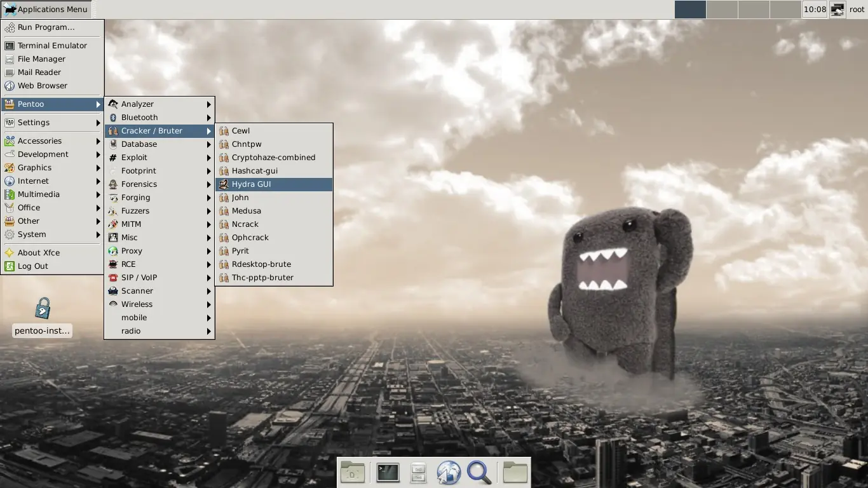The width and height of the screenshot is (868, 488).
Task: Click the magnifying glass icon in the dock
Action: pos(479,472)
